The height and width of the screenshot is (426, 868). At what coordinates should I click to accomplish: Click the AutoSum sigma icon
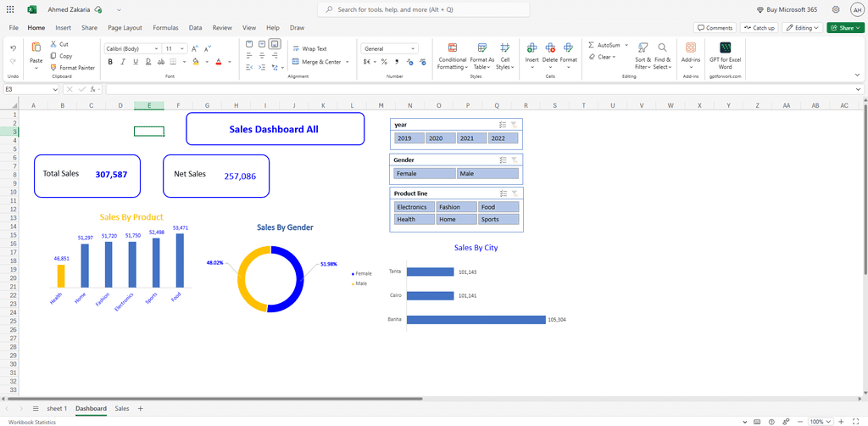point(591,45)
